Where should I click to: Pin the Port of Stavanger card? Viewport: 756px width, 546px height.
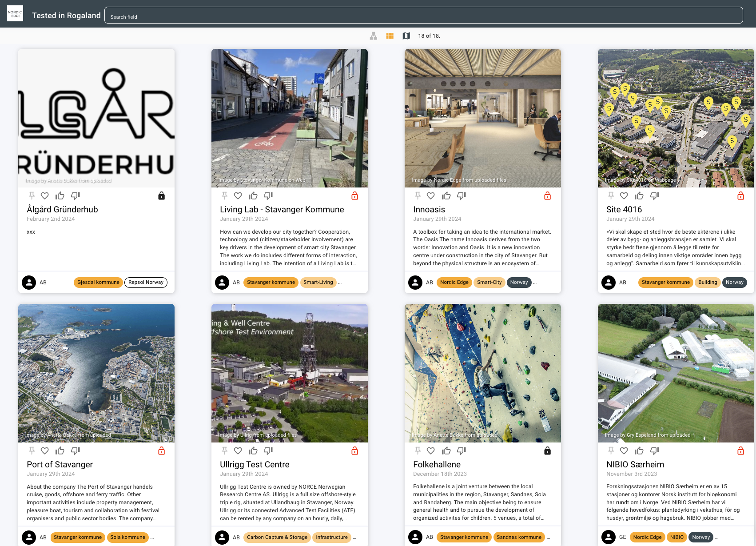32,450
